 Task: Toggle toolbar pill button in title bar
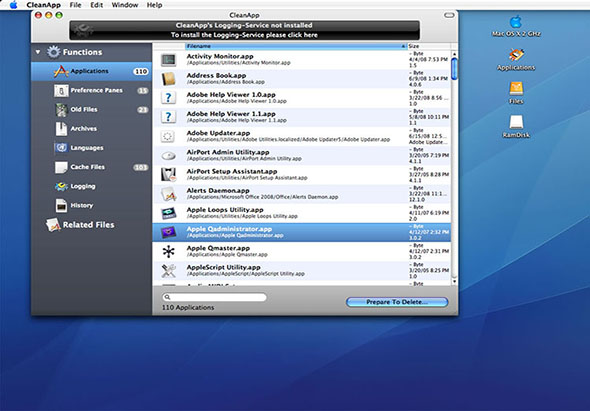[x=449, y=15]
